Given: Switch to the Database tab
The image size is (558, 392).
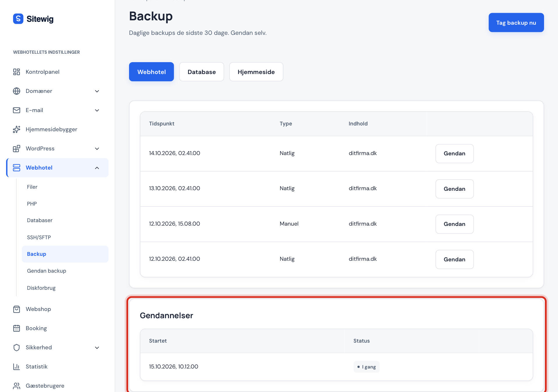Looking at the screenshot, I should click(x=202, y=72).
